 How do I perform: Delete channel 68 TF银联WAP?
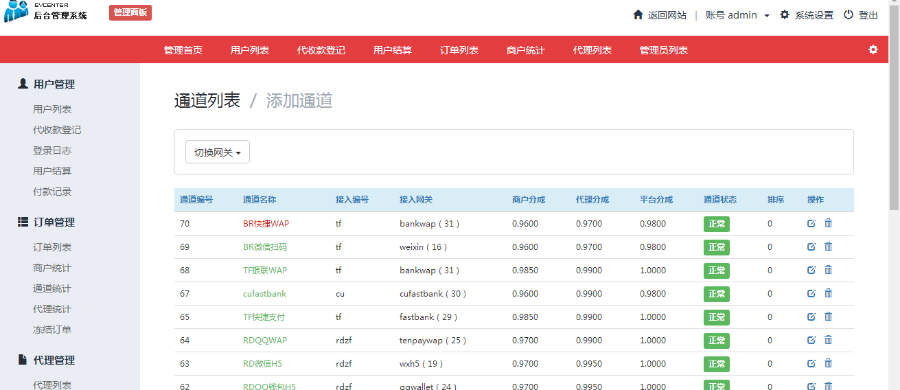click(x=828, y=270)
